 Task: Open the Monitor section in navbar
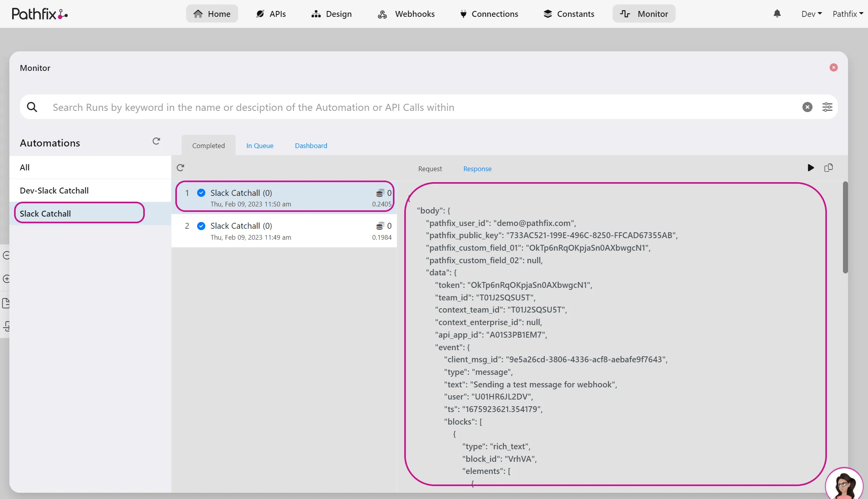click(644, 14)
